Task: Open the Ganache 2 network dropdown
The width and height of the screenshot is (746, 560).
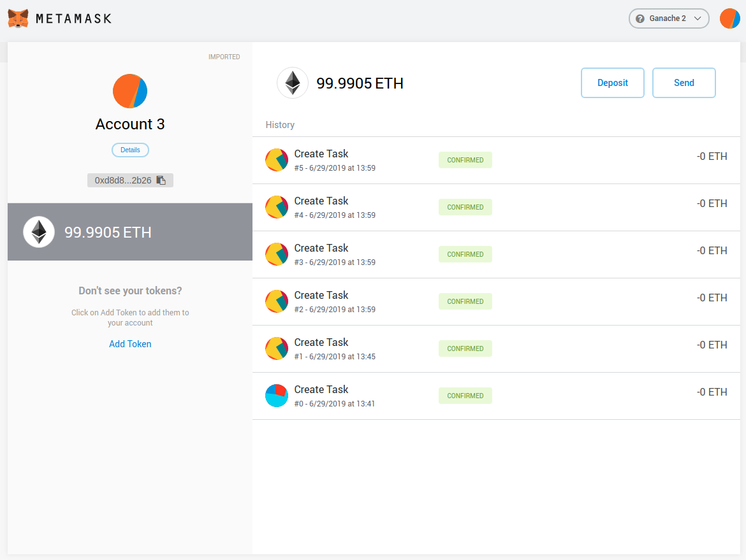Action: coord(669,18)
